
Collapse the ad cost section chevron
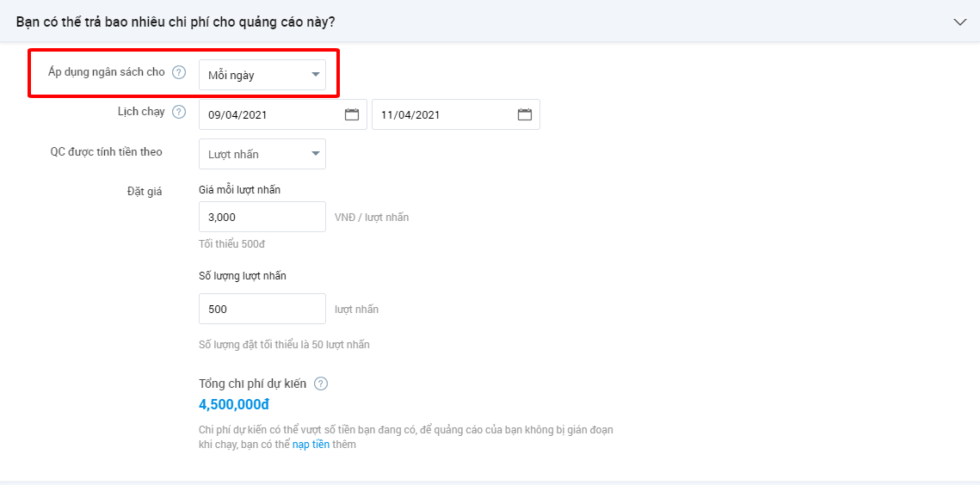[x=959, y=21]
